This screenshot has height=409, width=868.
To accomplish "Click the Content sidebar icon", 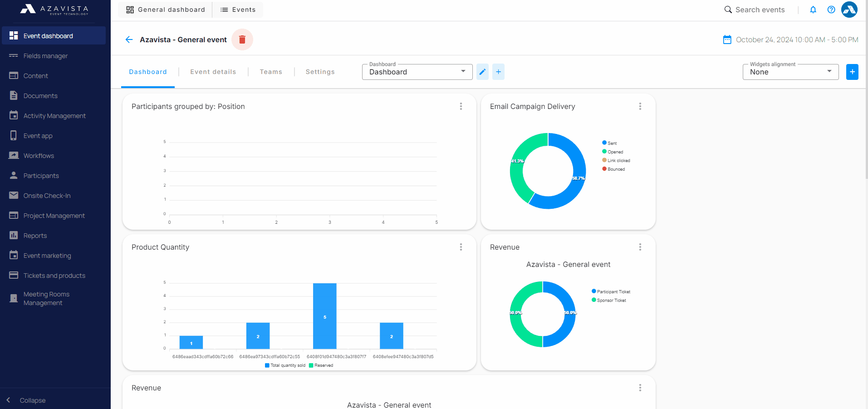I will point(14,76).
